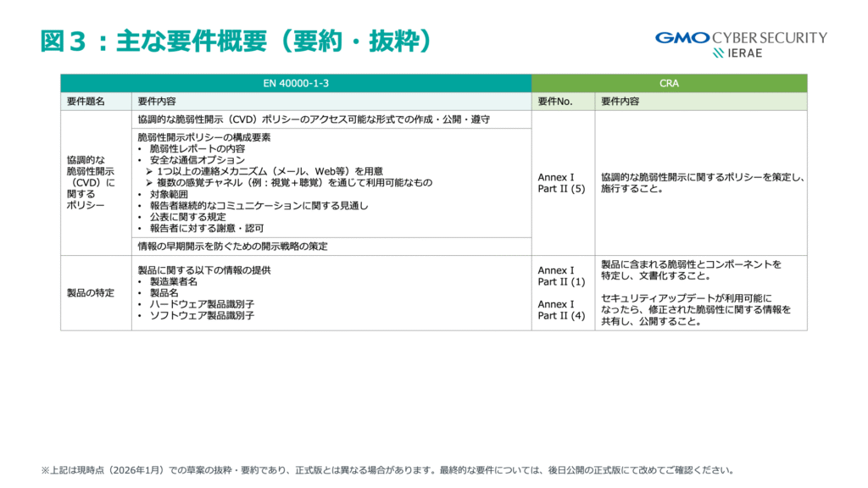
Task: Click the 情報の早期開示を防ぐ disclosure strategy row
Action: (231, 246)
